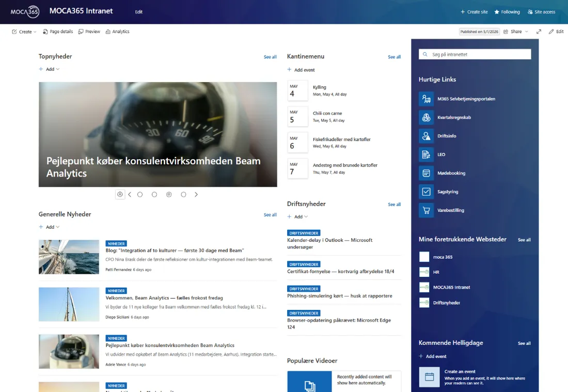The width and height of the screenshot is (568, 392).
Task: Click See all for Kantinemenu
Action: pyautogui.click(x=394, y=57)
